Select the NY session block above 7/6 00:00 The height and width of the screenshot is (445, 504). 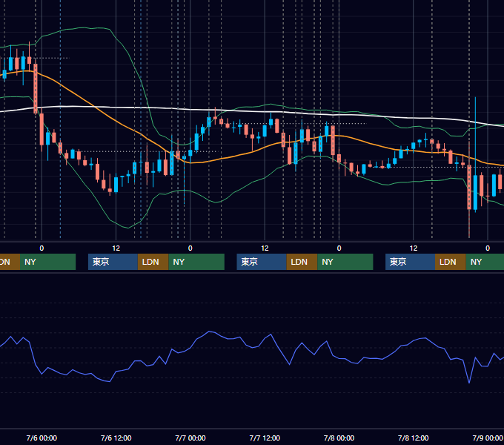47,262
